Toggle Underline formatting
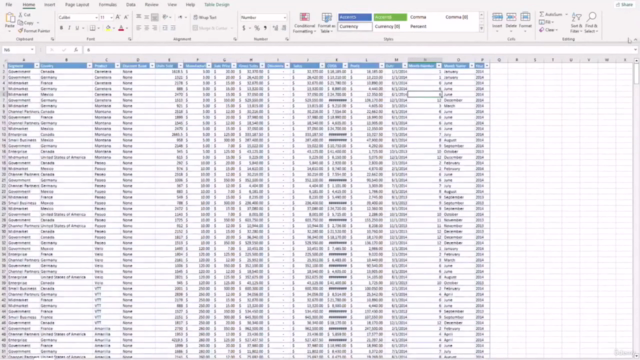The width and height of the screenshot is (640, 360). [77, 28]
